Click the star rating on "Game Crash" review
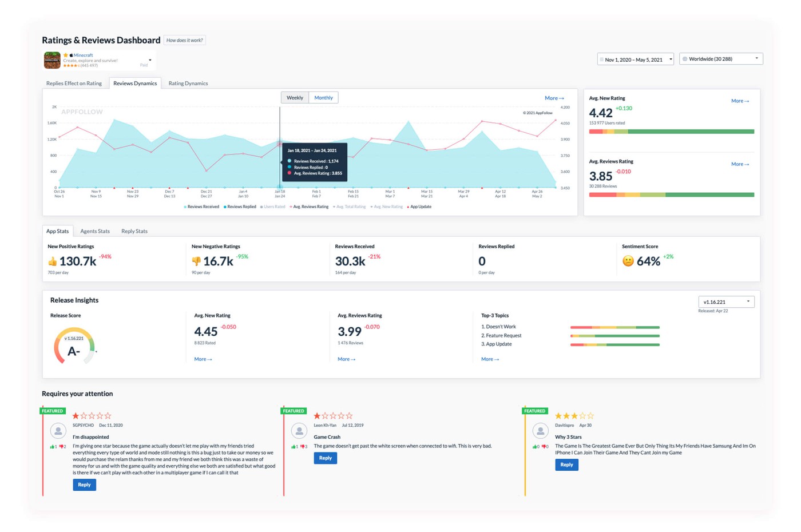Screen dimensions: 801x532 coord(333,416)
